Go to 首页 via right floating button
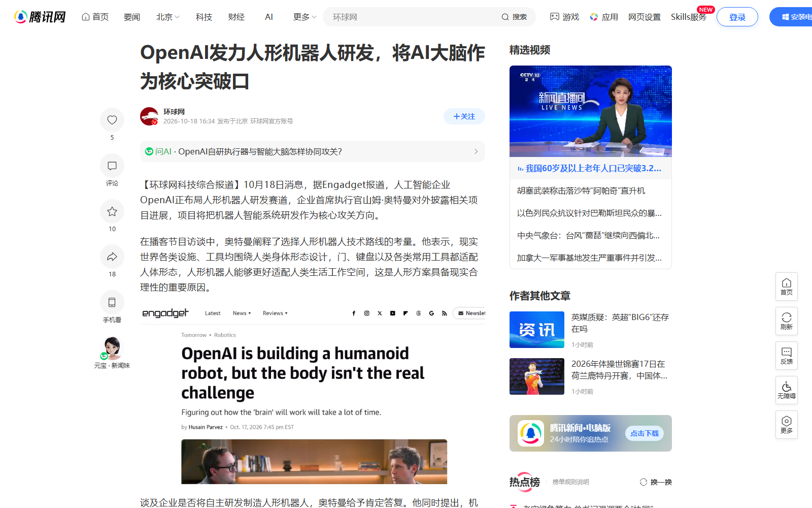Image resolution: width=812 pixels, height=508 pixels. [787, 287]
